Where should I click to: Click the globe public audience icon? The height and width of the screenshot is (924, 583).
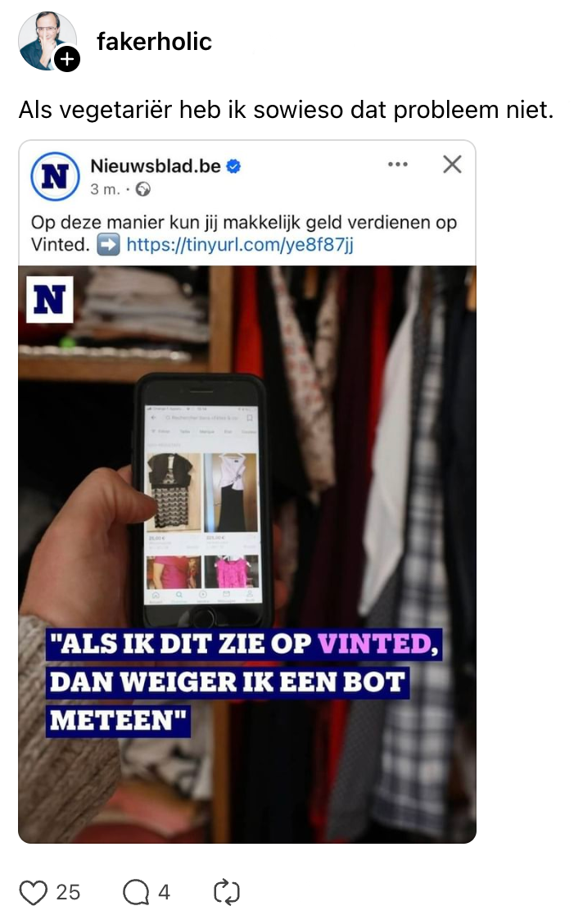point(143,189)
